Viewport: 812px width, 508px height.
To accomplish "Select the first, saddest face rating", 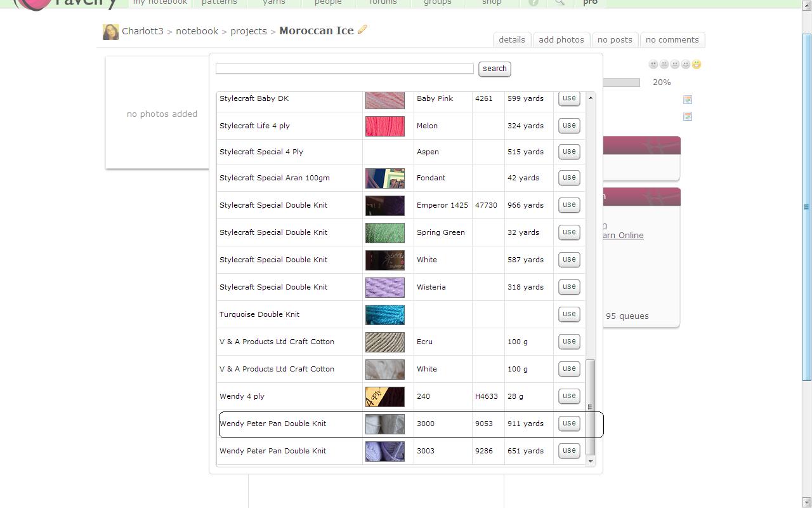I will click(653, 64).
